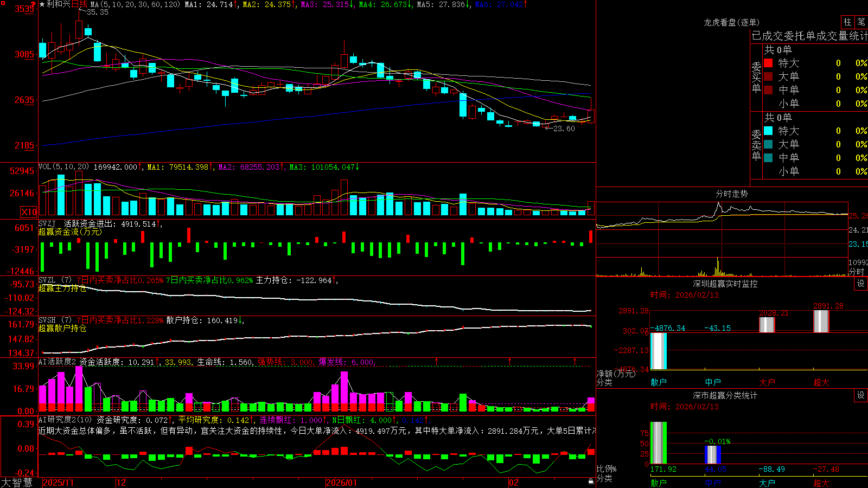Click the teal 大单 sell-order swatch
Screen dimensions: 868x488
(768, 144)
